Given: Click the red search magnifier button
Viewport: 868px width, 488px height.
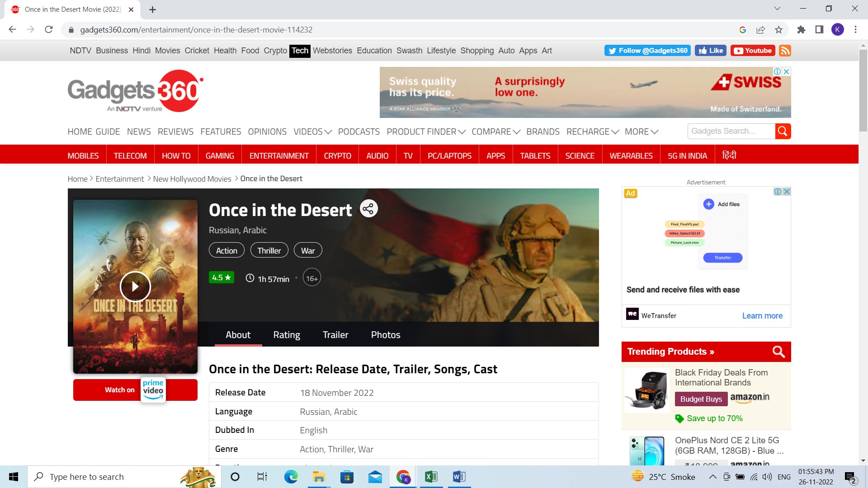Looking at the screenshot, I should pyautogui.click(x=783, y=131).
